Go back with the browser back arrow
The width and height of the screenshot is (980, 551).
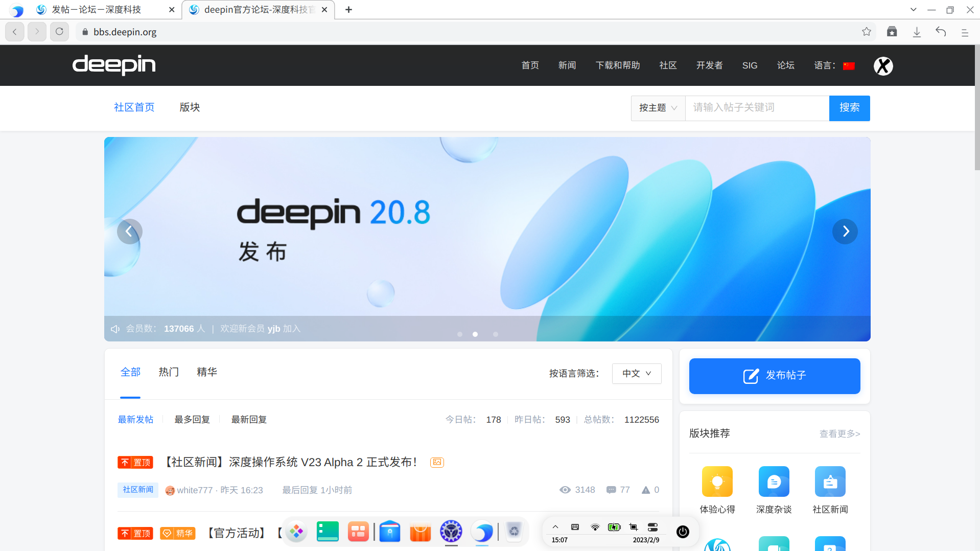(15, 32)
